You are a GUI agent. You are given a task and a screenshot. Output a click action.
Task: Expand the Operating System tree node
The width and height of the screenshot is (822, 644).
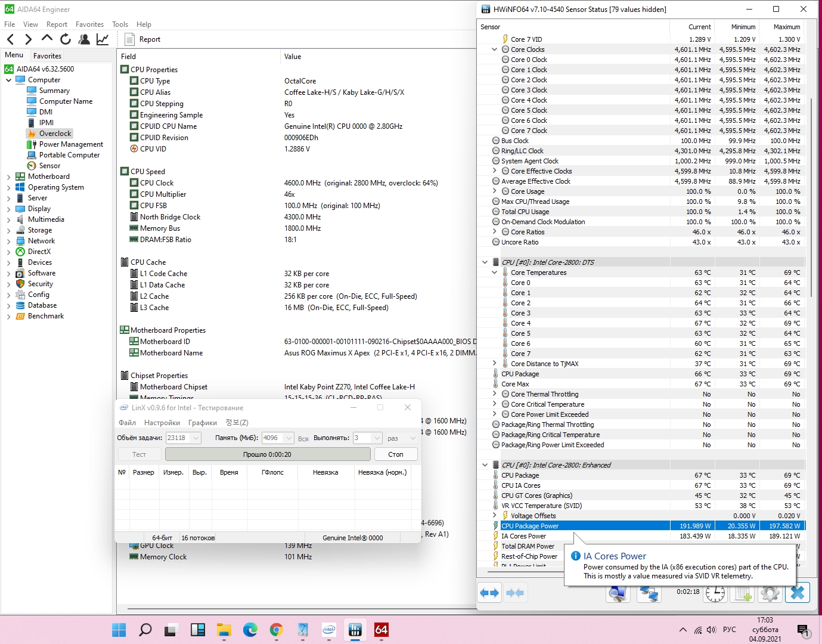pyautogui.click(x=9, y=187)
